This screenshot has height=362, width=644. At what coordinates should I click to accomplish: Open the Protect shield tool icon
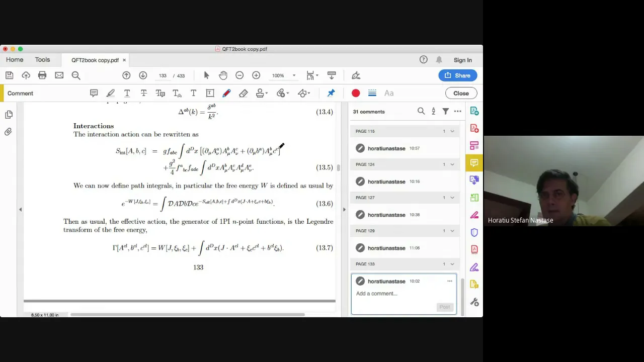pyautogui.click(x=474, y=232)
